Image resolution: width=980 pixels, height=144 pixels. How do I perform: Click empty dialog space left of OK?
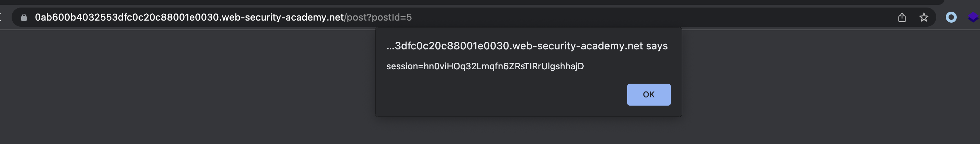click(x=494, y=95)
